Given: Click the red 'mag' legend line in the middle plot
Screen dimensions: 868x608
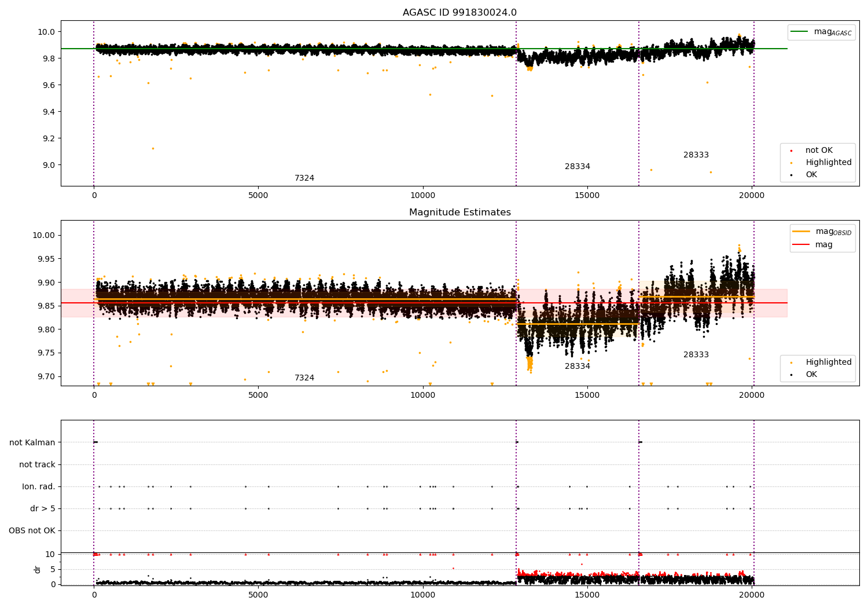Looking at the screenshot, I should click(801, 245).
